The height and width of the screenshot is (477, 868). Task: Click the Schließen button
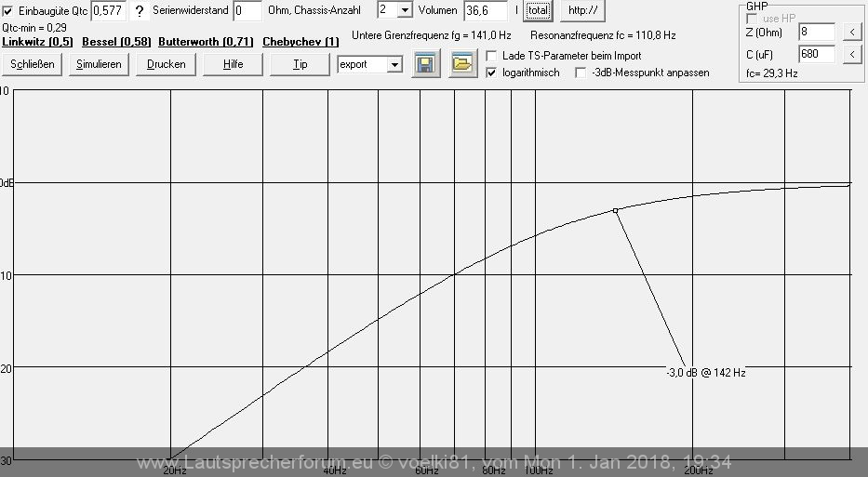click(33, 64)
